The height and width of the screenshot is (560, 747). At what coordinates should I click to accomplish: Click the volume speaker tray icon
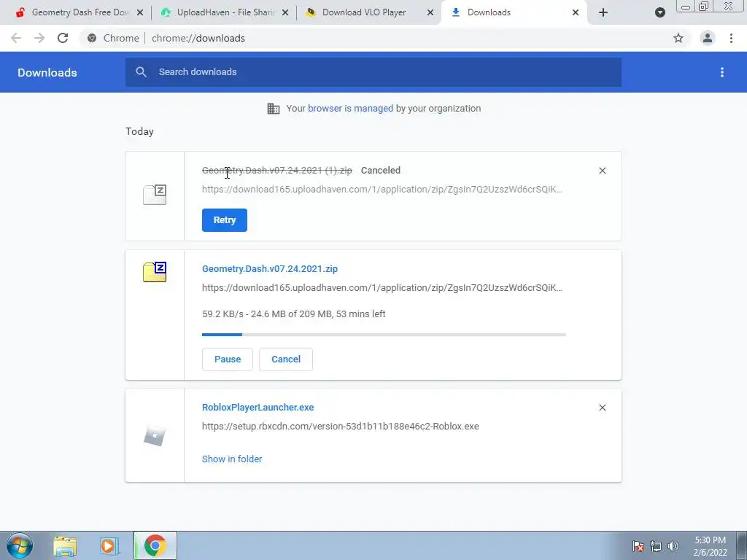click(x=673, y=546)
